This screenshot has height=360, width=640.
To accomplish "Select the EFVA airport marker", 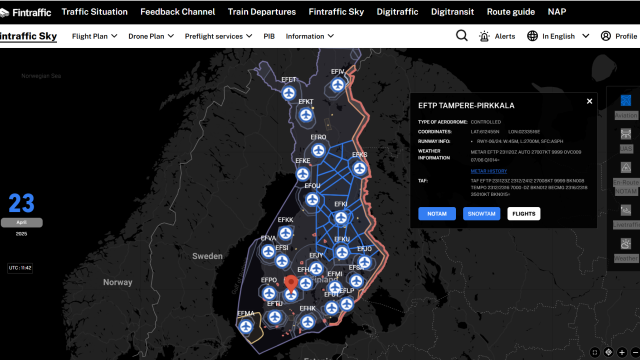I will coord(268,251).
